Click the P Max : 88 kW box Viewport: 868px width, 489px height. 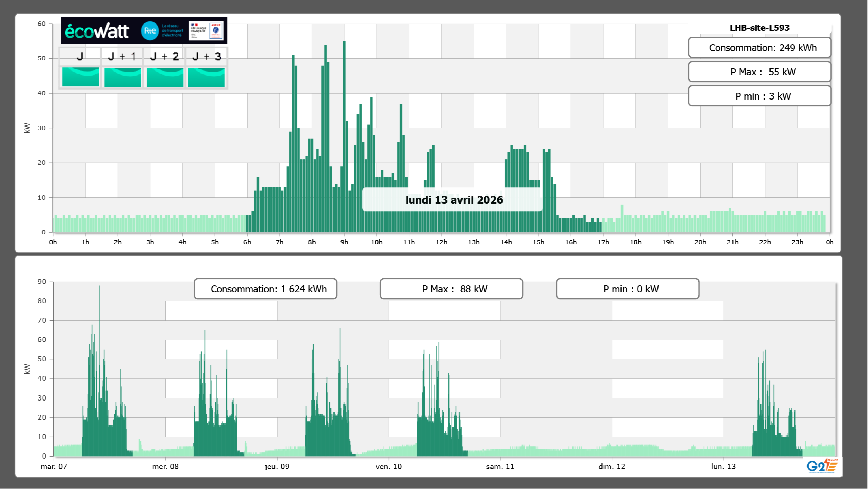coord(451,289)
